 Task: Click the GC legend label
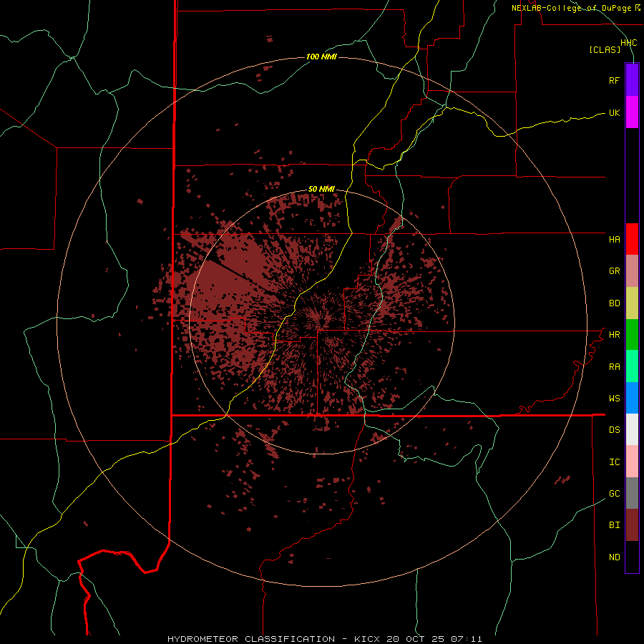tap(614, 494)
